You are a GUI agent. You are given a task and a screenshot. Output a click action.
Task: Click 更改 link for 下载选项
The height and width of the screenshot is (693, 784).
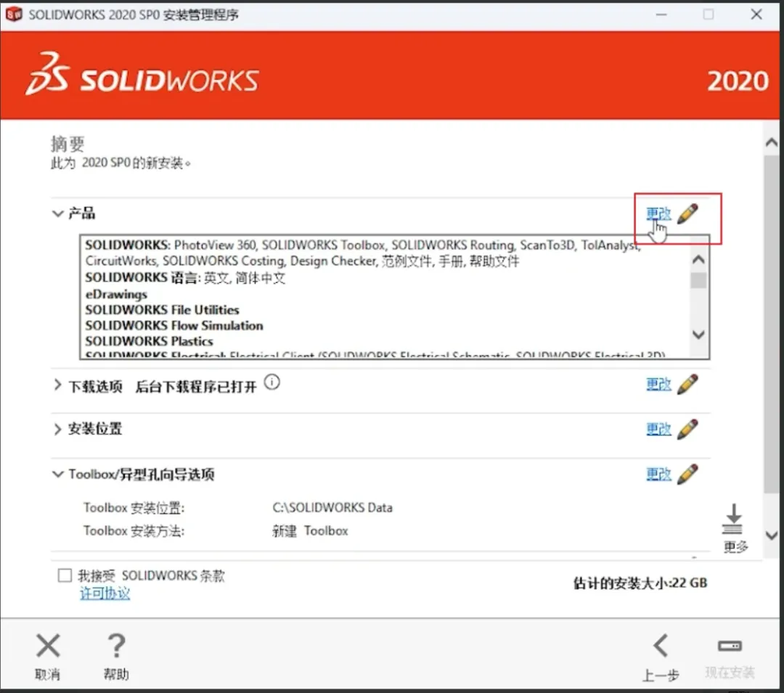pos(658,384)
